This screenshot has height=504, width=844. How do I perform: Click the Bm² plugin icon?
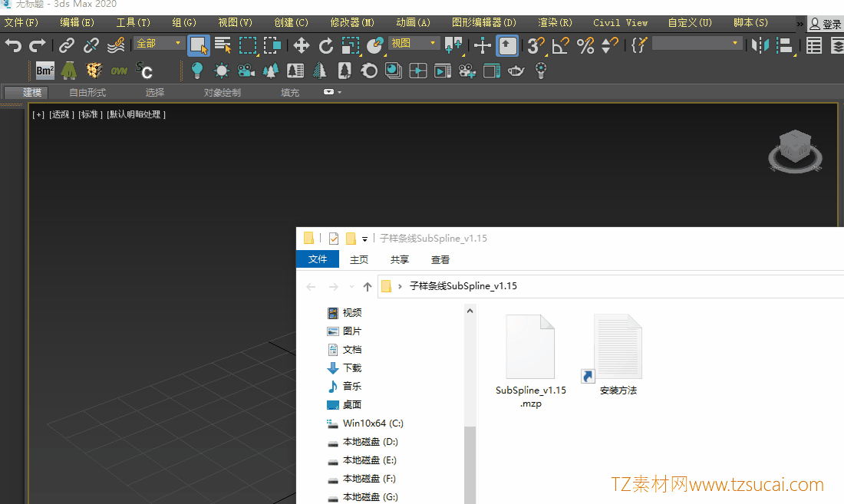coord(45,71)
